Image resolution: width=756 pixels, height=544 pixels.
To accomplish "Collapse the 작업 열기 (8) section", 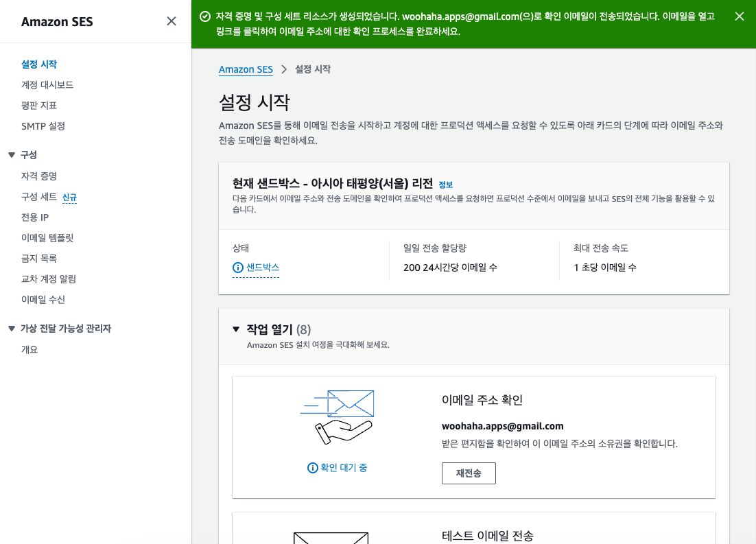I will tap(236, 329).
